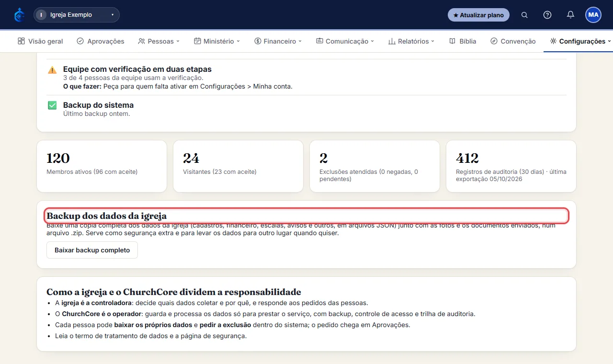Screen dimensions: 613x364
Task: Click the warning triangle icon for two-step verification
Action: [x=52, y=70]
